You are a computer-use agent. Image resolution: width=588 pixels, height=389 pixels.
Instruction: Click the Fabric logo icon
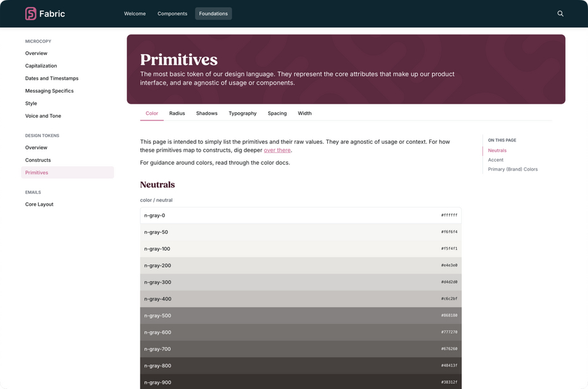31,13
